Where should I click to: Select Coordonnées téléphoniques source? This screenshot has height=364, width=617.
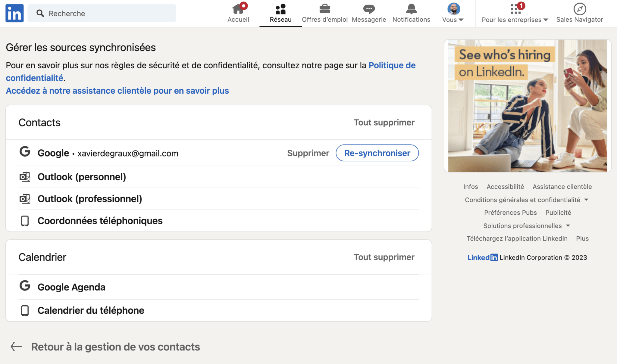tap(100, 221)
